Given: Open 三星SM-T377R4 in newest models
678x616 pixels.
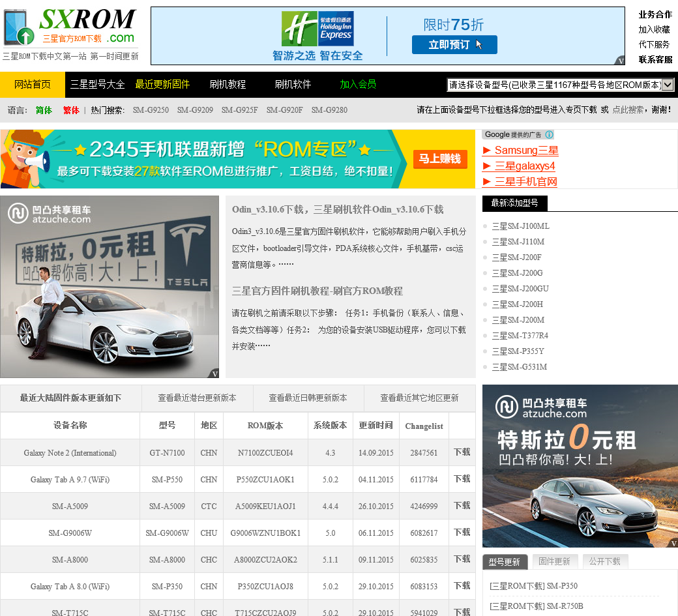Looking at the screenshot, I should (x=520, y=336).
